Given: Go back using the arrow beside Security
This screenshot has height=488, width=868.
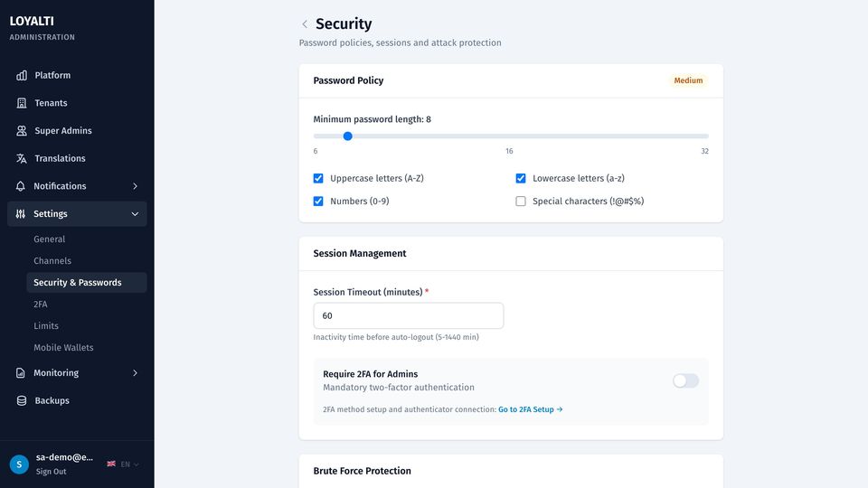Looking at the screenshot, I should point(305,23).
